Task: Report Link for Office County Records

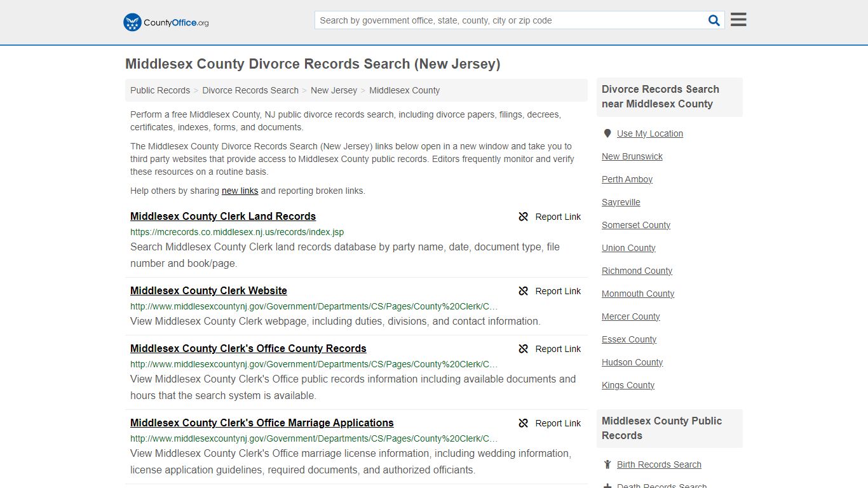Action: 558,349
